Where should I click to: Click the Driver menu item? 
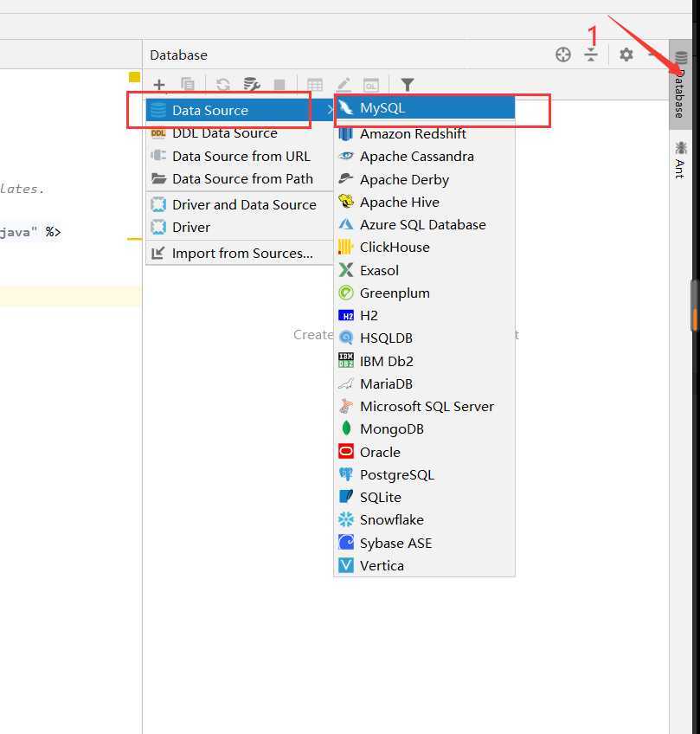click(x=240, y=227)
